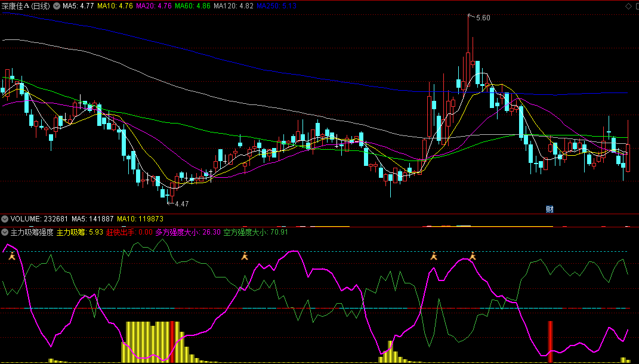The width and height of the screenshot is (639, 364).
Task: Expand the 主力吸筹强度 indicator panel menu arrow
Action: pyautogui.click(x=5, y=232)
